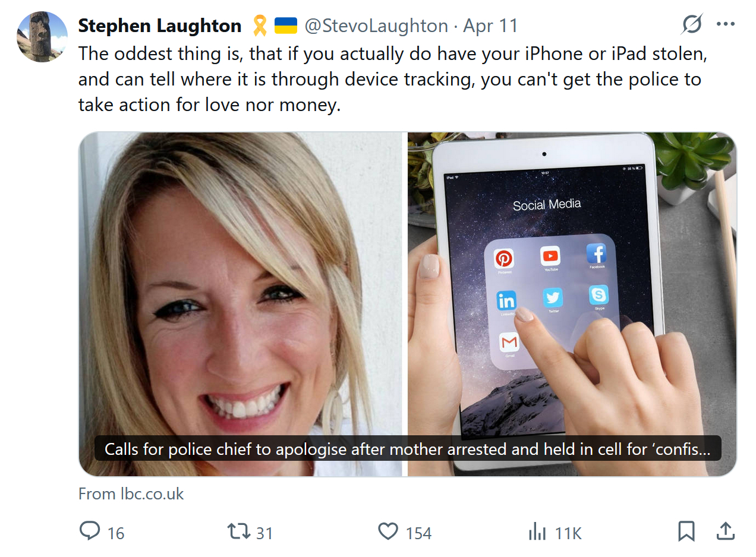Open the share upload icon

tap(725, 531)
